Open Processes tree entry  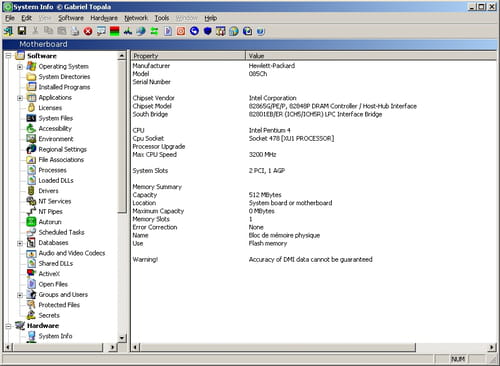[52, 170]
